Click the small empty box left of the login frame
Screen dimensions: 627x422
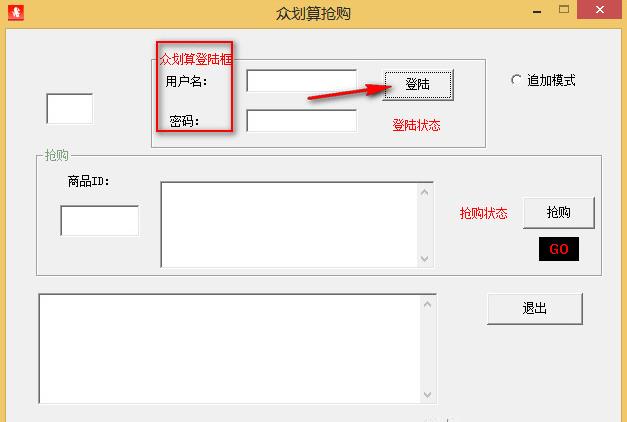point(69,109)
